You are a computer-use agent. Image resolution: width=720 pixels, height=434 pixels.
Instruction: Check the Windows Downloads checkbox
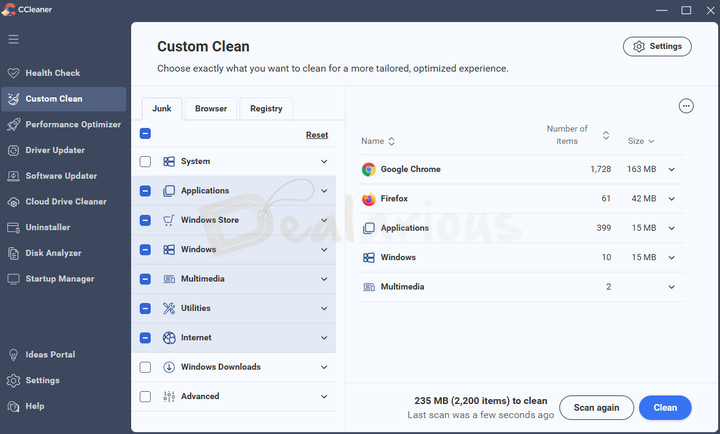(x=146, y=367)
